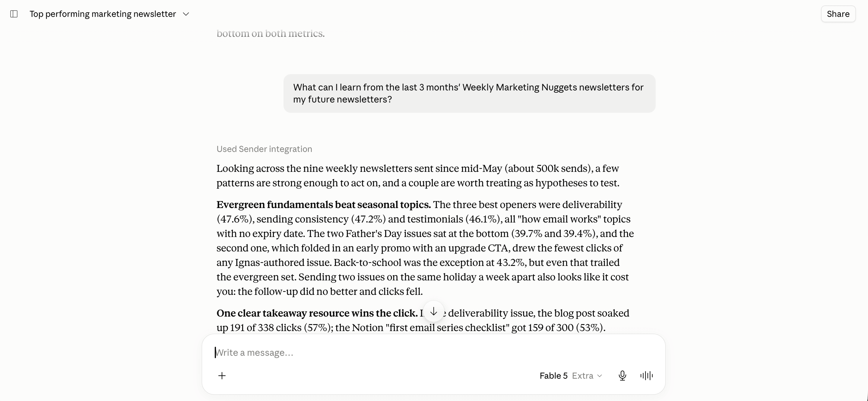The width and height of the screenshot is (868, 401).
Task: Open the Fable 5 Extra model selector
Action: coord(571,376)
